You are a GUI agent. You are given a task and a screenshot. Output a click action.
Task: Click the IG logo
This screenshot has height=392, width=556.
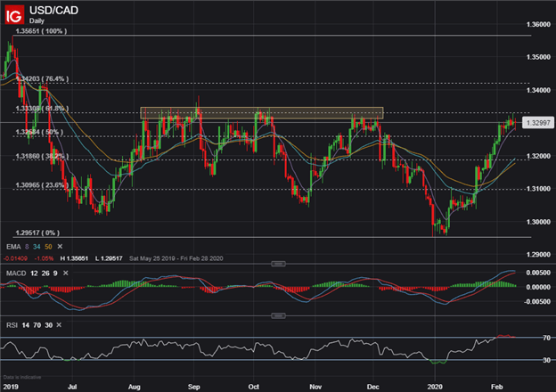pyautogui.click(x=14, y=12)
